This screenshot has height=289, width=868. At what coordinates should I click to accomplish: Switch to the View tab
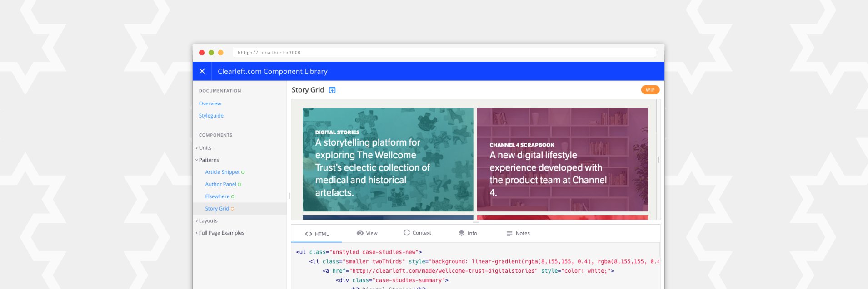(x=367, y=233)
